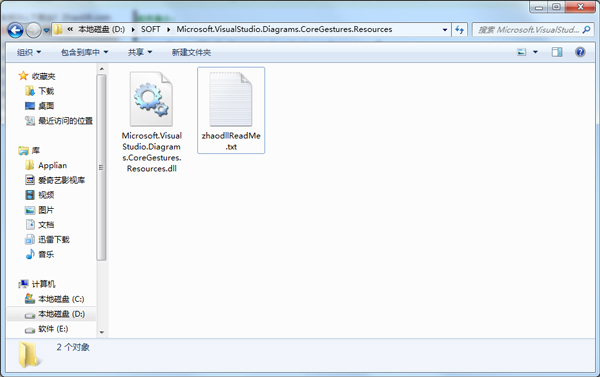Image resolution: width=600 pixels, height=377 pixels.
Task: Select SOFT in the address path
Action: tap(150, 29)
